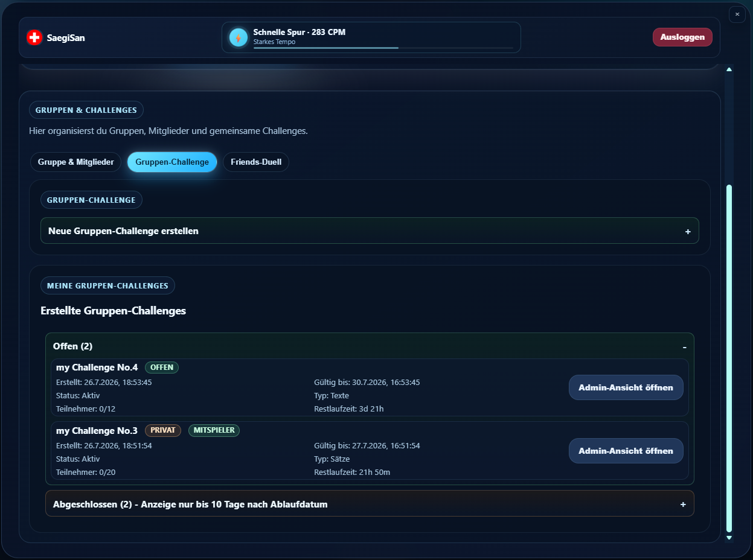Expand 'Neue Gruppen-Challenge erstellen' section

pos(370,231)
